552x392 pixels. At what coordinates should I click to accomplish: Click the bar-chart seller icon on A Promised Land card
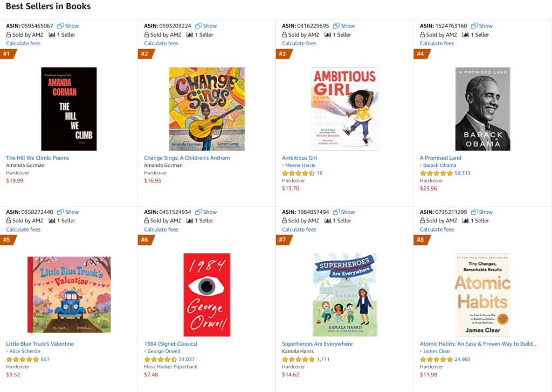pyautogui.click(x=465, y=34)
